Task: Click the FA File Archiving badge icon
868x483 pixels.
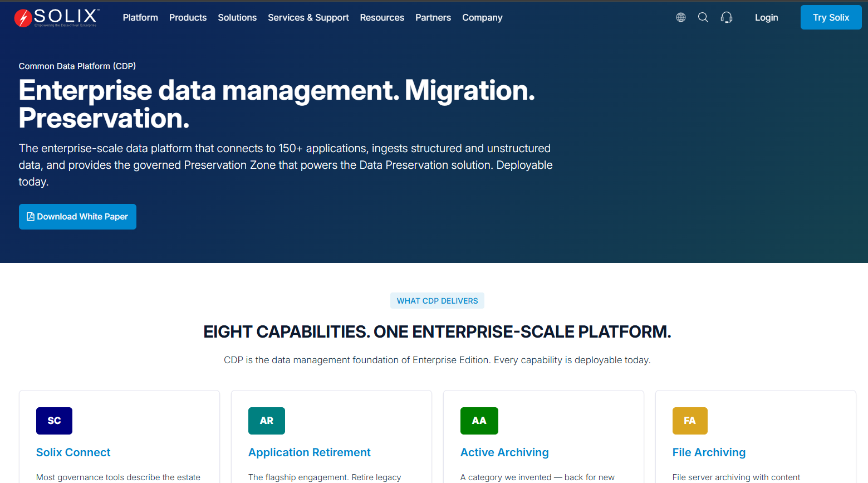Action: click(690, 421)
